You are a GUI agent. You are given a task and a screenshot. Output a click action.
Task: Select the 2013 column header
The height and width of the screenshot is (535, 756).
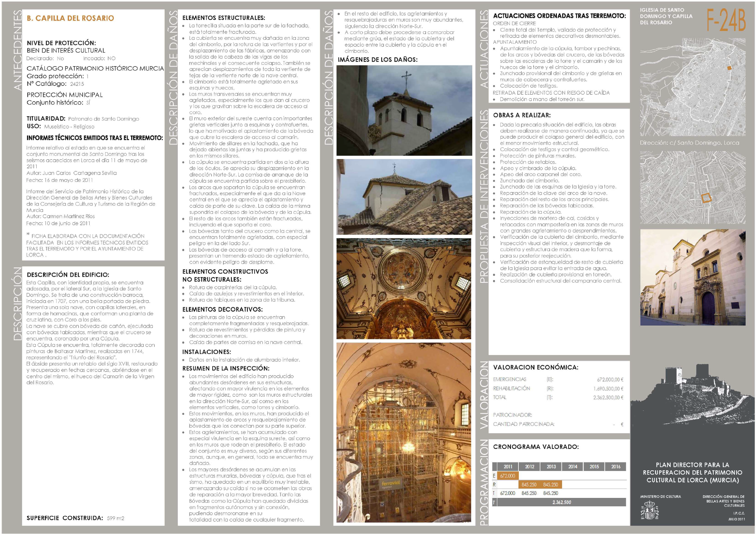[x=551, y=467]
